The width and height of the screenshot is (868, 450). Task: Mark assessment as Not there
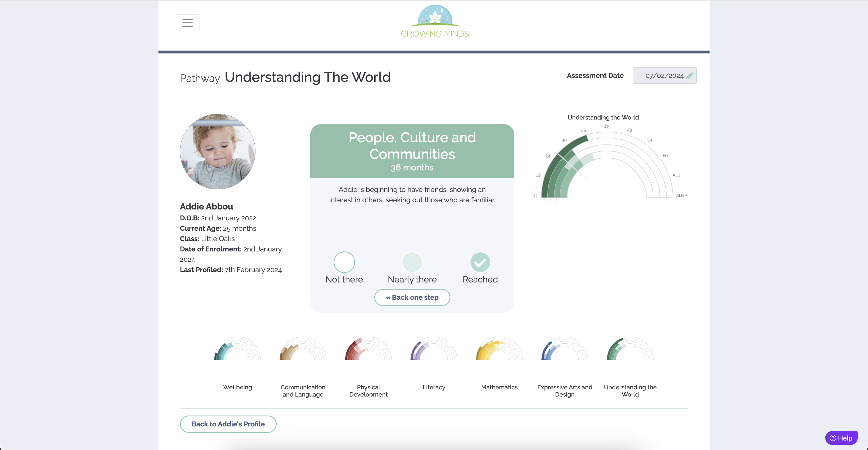click(344, 262)
